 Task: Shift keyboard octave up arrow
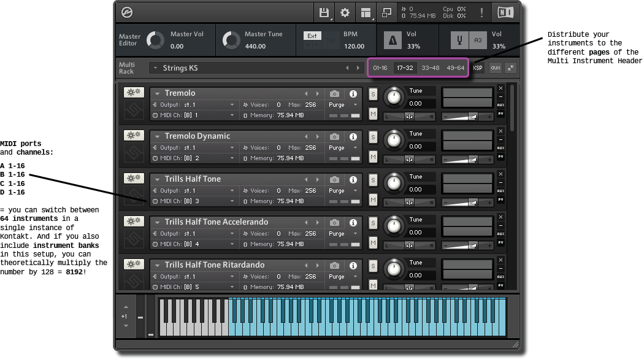[126, 307]
